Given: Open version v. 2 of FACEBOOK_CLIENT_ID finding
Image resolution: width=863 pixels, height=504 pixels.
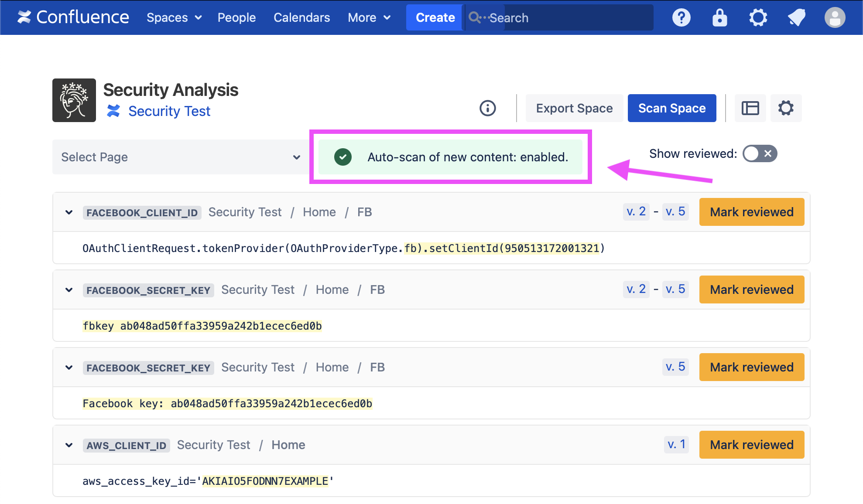Looking at the screenshot, I should point(636,212).
